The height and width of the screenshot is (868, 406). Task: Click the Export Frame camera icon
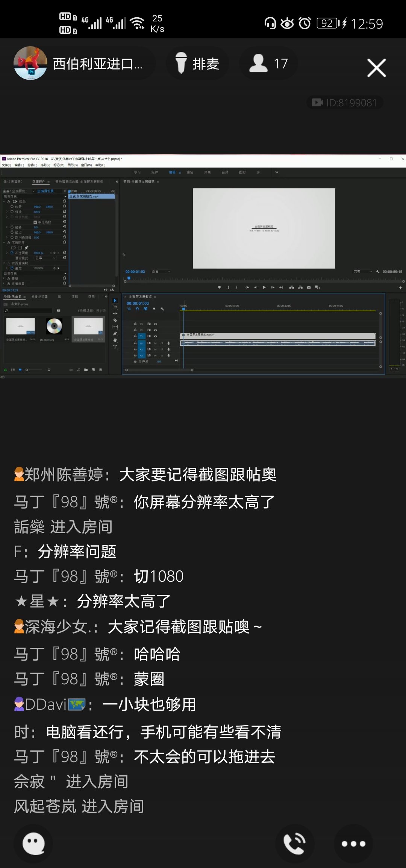(x=309, y=287)
